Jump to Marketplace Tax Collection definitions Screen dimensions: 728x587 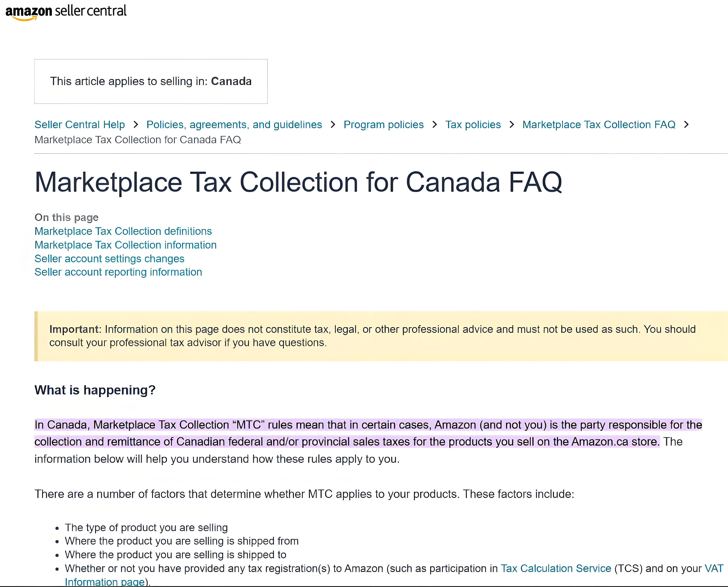123,231
